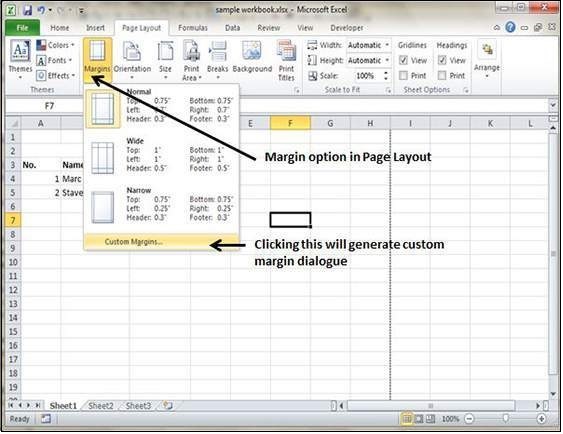
Task: Select the Narrow margins preset
Action: click(x=162, y=206)
